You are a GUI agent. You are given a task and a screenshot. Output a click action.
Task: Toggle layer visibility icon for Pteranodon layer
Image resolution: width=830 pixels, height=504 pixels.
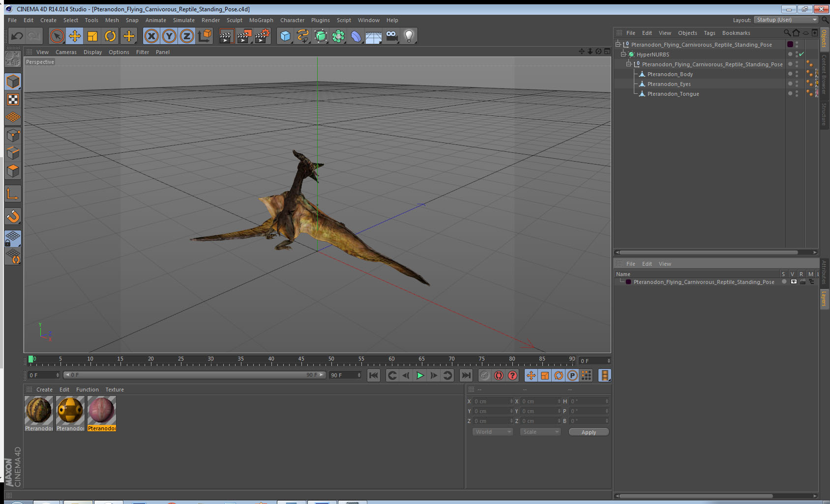[794, 282]
